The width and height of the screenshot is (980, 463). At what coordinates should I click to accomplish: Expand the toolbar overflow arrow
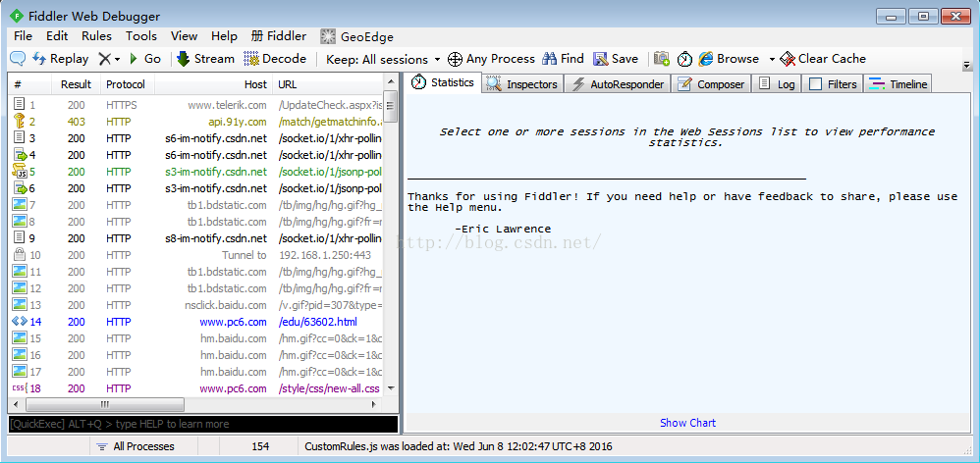pyautogui.click(x=967, y=65)
